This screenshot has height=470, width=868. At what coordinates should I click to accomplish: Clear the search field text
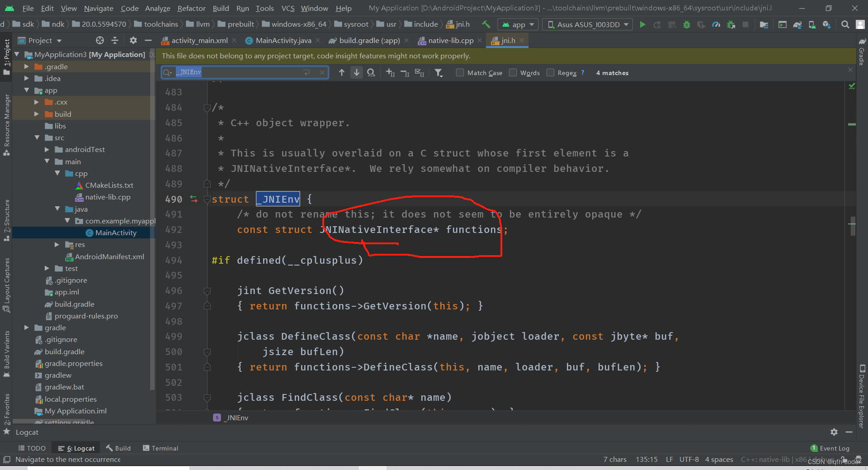322,72
